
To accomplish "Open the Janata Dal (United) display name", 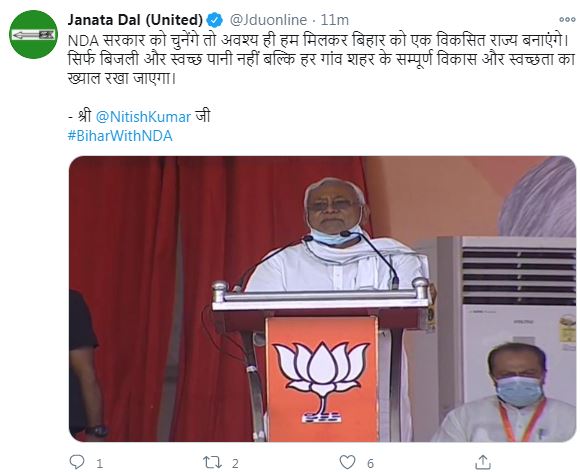I will pyautogui.click(x=135, y=20).
